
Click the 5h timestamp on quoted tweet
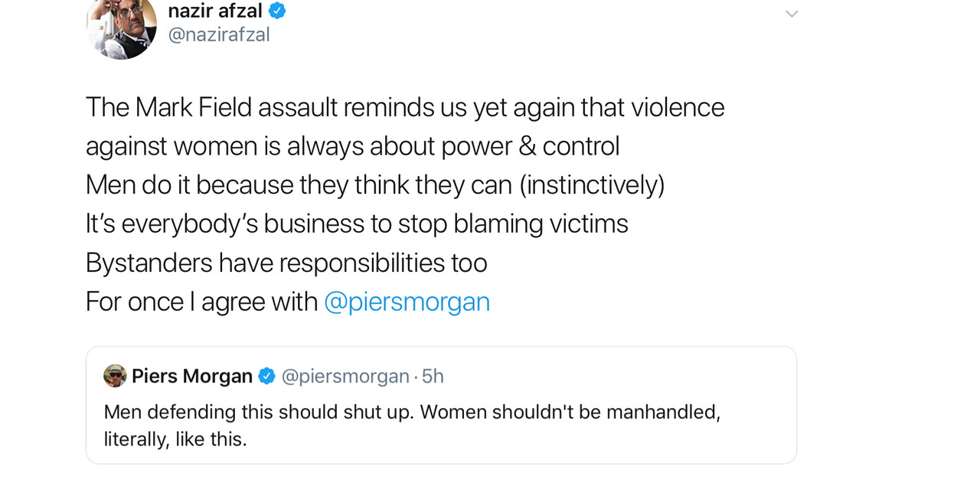point(433,377)
